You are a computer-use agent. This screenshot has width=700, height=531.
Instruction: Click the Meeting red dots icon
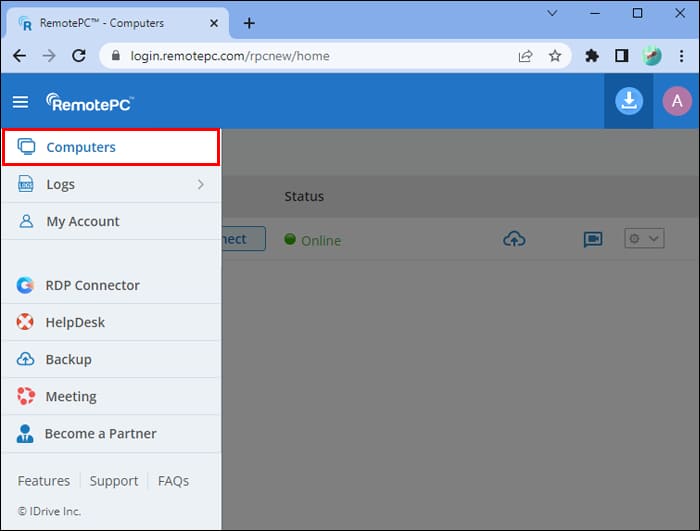pos(25,396)
